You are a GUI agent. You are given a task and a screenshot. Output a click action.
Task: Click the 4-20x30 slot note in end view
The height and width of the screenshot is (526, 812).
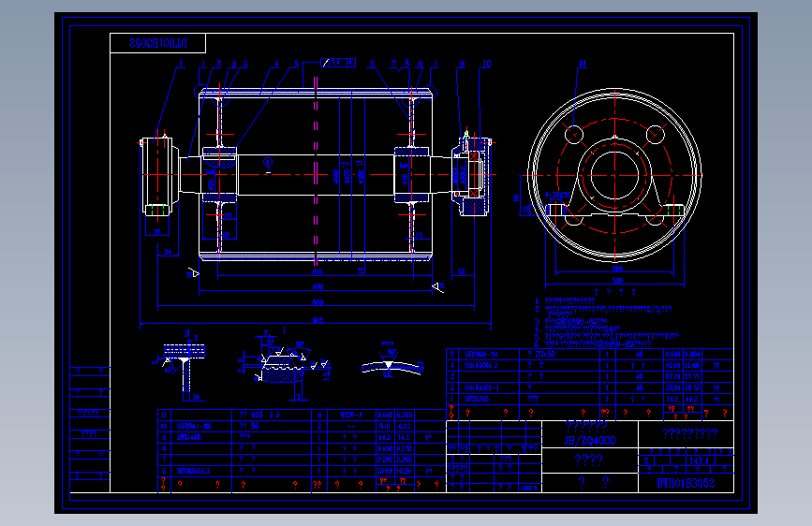click(557, 195)
